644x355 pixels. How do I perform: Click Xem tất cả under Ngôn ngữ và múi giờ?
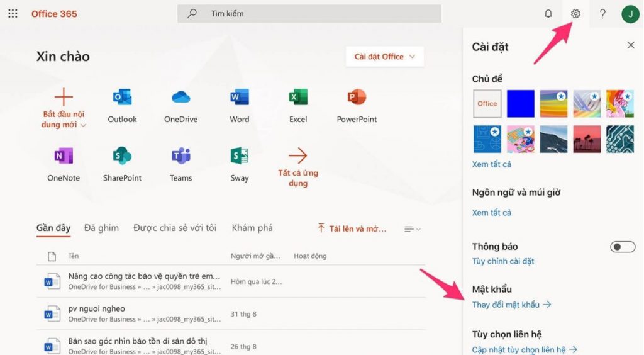click(491, 213)
